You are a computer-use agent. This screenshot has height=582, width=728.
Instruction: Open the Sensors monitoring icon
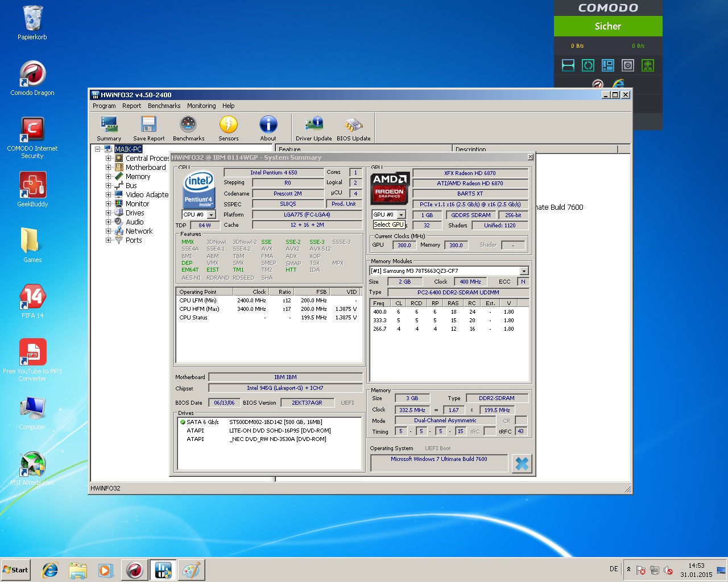tap(228, 128)
